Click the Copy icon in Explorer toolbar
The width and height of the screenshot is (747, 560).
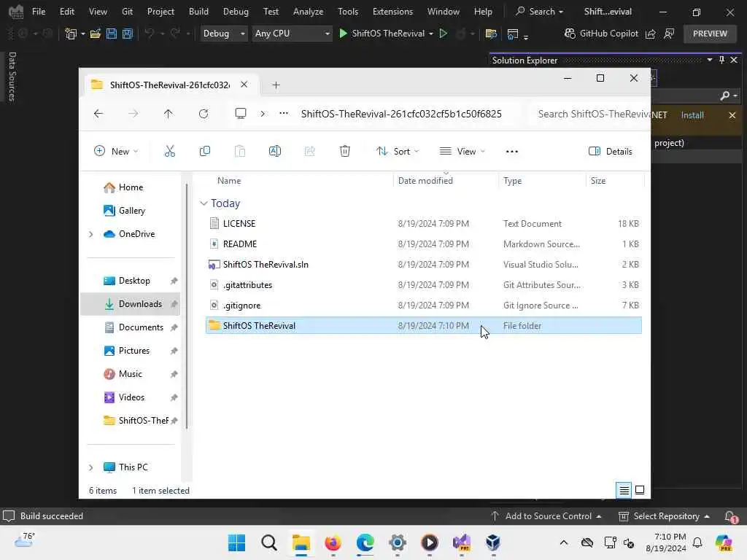point(205,152)
